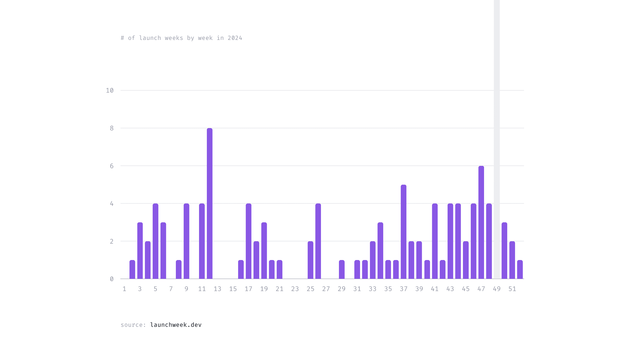Select the y-axis label 0
The height and width of the screenshot is (362, 644).
pyautogui.click(x=112, y=279)
